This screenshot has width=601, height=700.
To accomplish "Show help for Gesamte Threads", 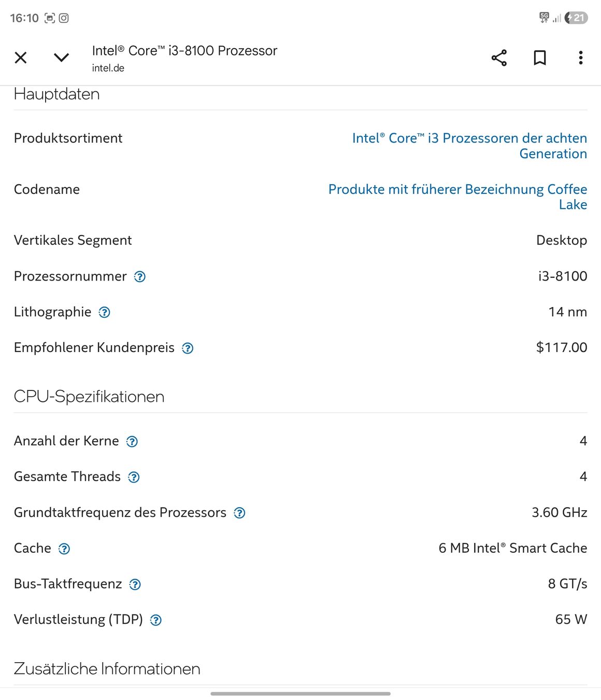I will click(134, 478).
